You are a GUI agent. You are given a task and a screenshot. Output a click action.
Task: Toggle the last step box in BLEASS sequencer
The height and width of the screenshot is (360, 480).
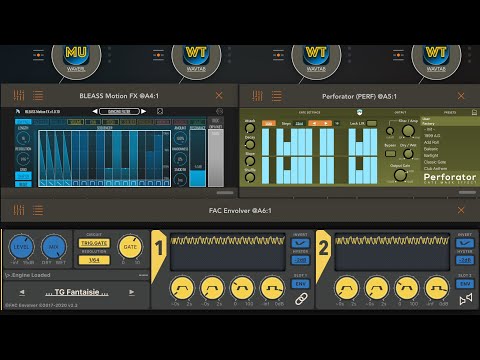166,183
